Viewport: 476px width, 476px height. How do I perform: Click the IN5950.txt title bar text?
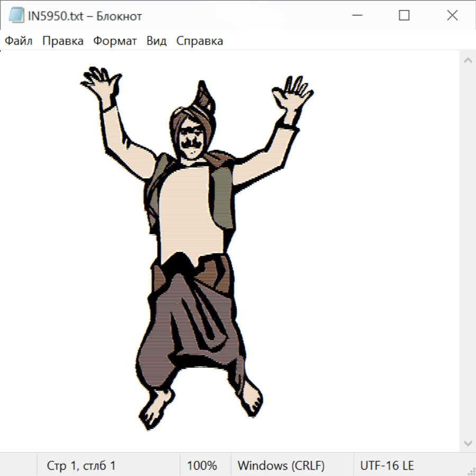85,16
